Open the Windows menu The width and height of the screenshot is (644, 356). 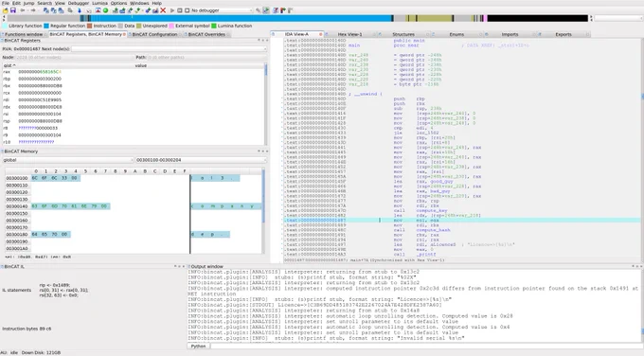point(139,3)
